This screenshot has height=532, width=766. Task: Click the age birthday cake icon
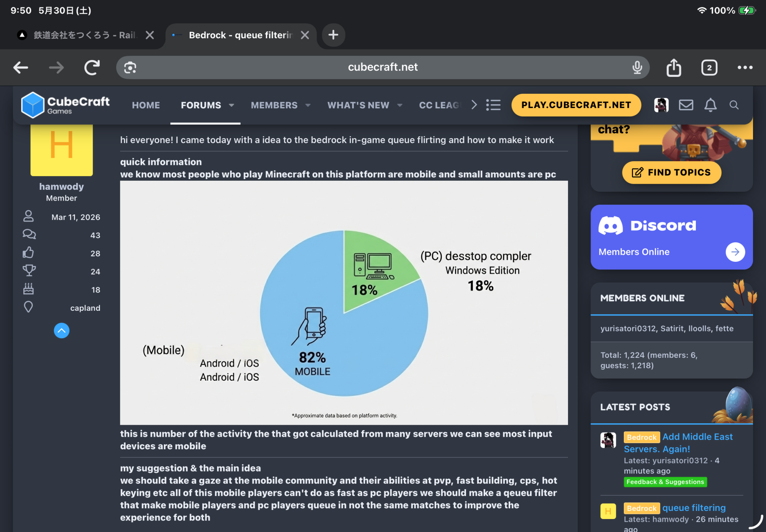[28, 289]
